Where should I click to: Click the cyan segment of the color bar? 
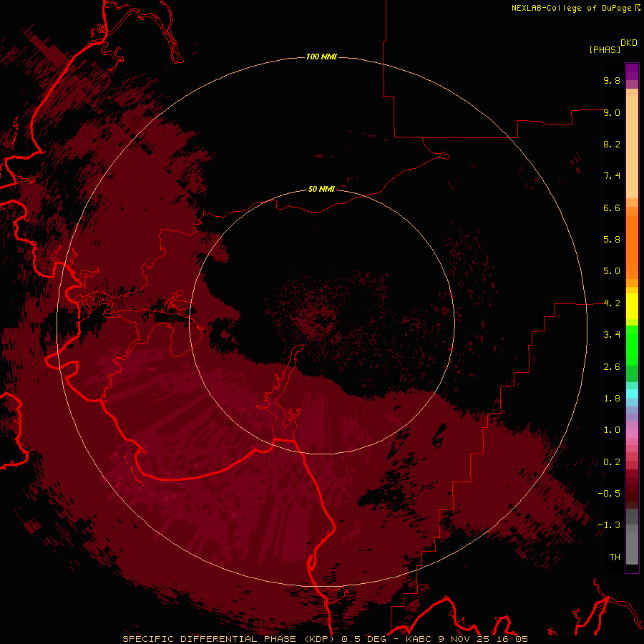click(632, 394)
